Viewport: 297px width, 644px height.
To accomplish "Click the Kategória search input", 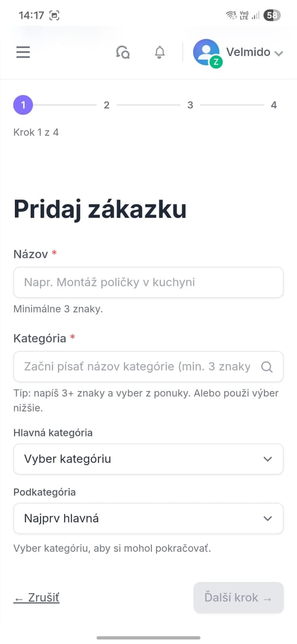I will click(x=139, y=367).
